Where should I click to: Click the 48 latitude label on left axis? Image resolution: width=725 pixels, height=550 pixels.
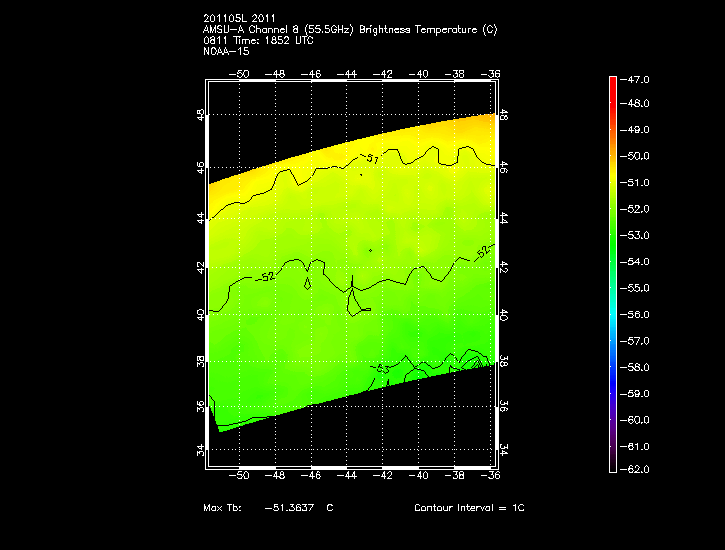(x=201, y=115)
